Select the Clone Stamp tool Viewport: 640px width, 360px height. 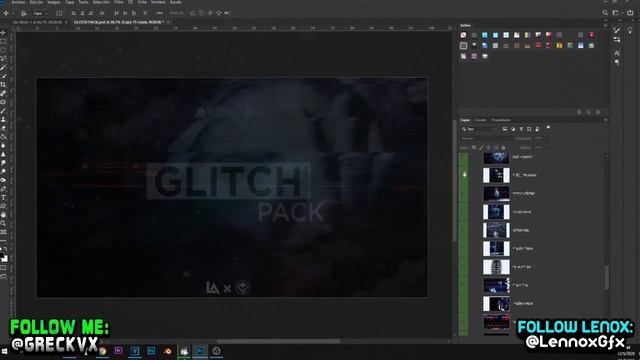[3, 119]
